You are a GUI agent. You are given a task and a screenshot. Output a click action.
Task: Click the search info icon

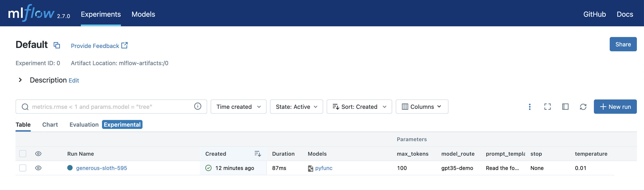point(198,106)
